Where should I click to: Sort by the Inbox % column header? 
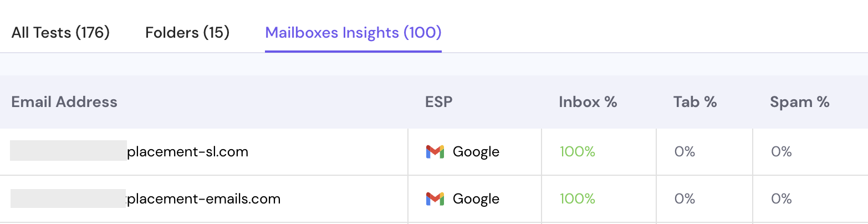click(x=588, y=102)
